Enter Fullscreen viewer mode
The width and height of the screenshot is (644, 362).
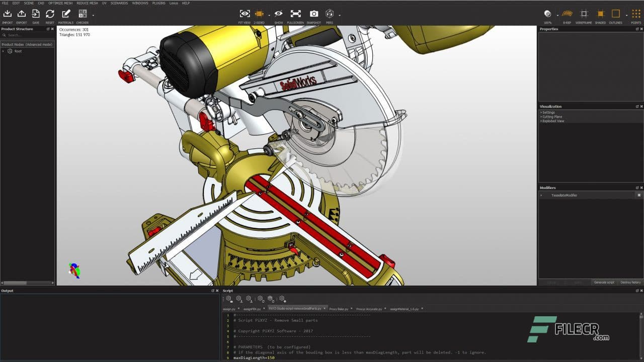pos(295,15)
